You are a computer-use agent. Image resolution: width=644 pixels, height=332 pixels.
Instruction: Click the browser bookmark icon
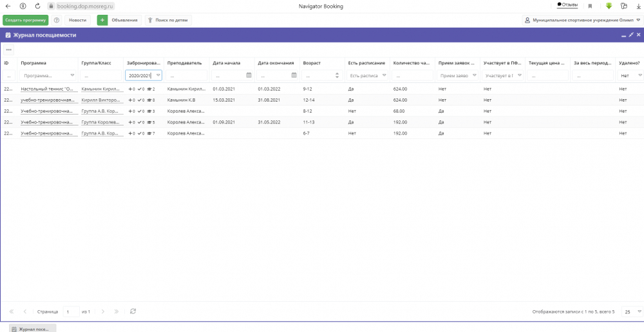[590, 6]
